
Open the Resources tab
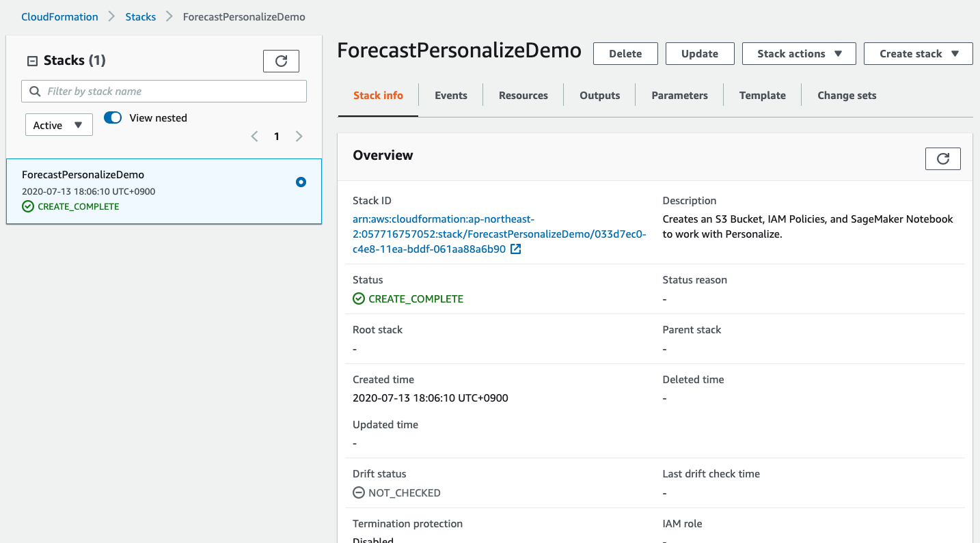[x=523, y=96]
